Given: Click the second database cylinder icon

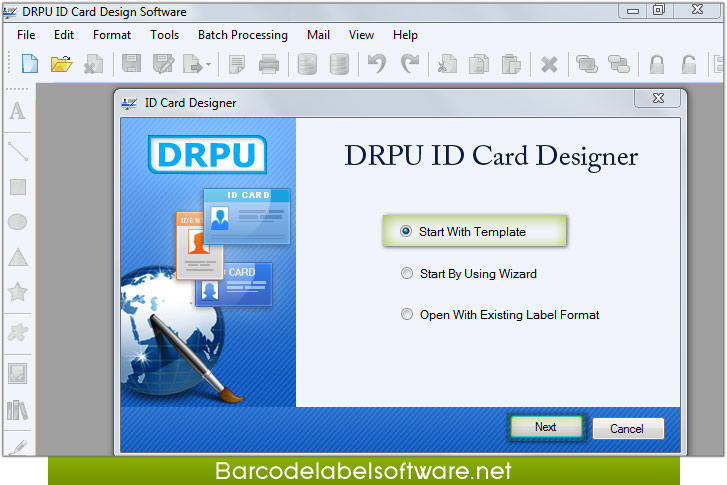Looking at the screenshot, I should (x=339, y=64).
